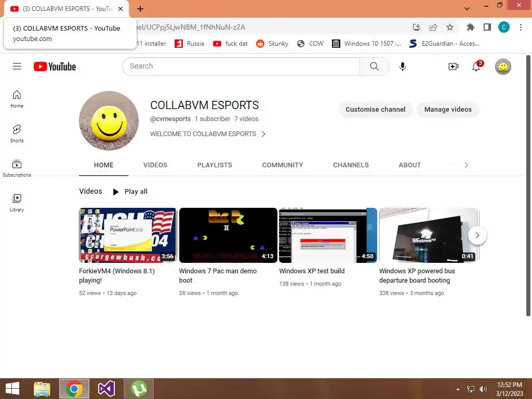Switch to the ABOUT tab
This screenshot has height=399, width=532.
coord(409,165)
